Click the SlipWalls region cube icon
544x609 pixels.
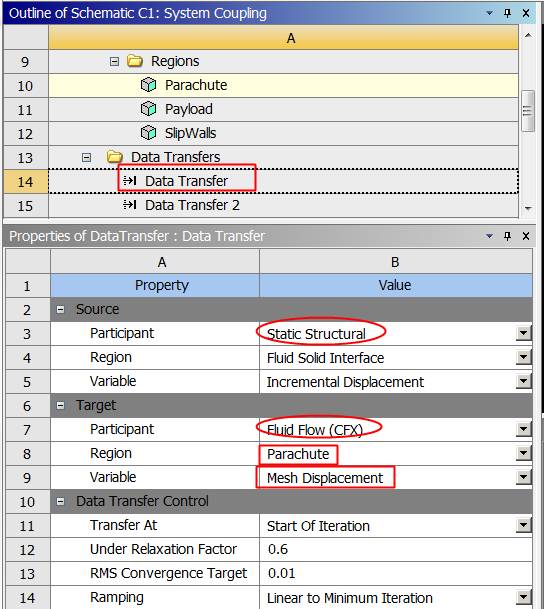coord(148,133)
